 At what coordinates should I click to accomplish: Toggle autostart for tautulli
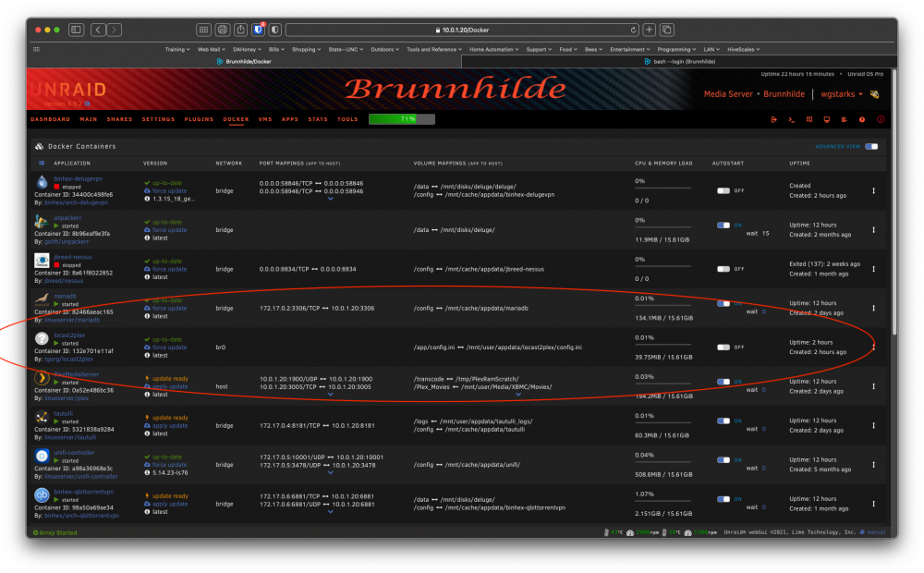coord(723,421)
